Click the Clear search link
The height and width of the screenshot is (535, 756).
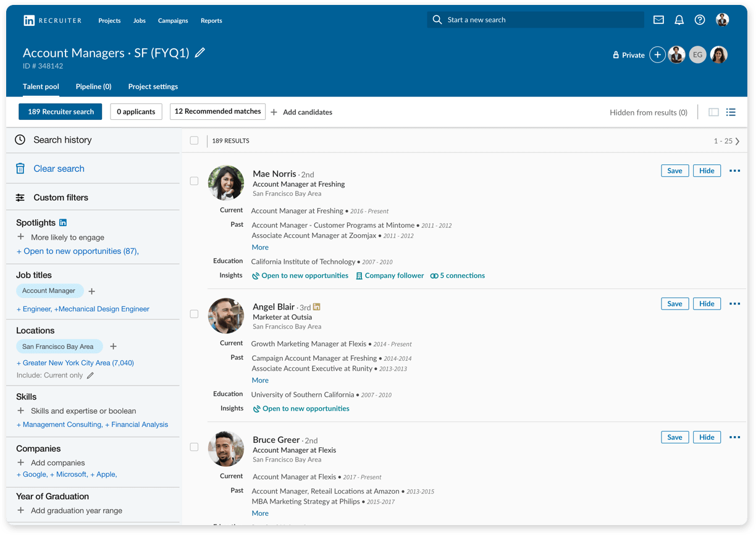[59, 168]
